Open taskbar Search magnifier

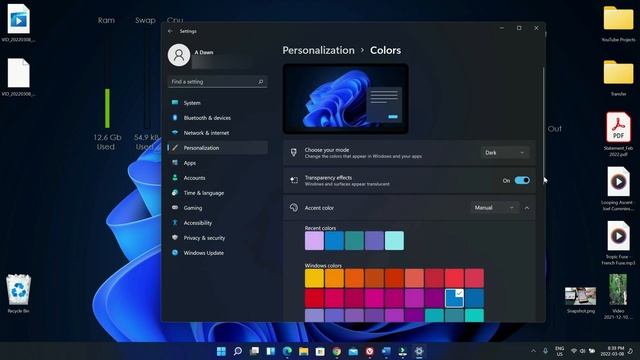pyautogui.click(x=238, y=351)
